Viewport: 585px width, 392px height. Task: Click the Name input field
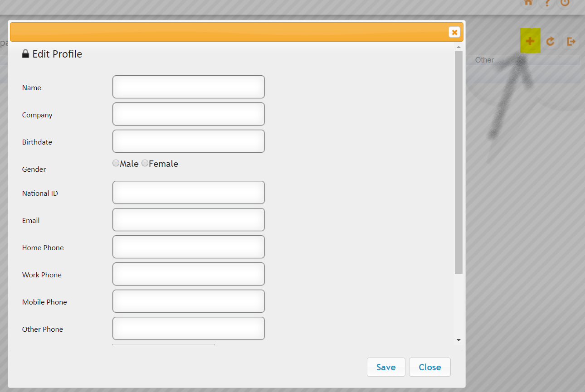[189, 87]
